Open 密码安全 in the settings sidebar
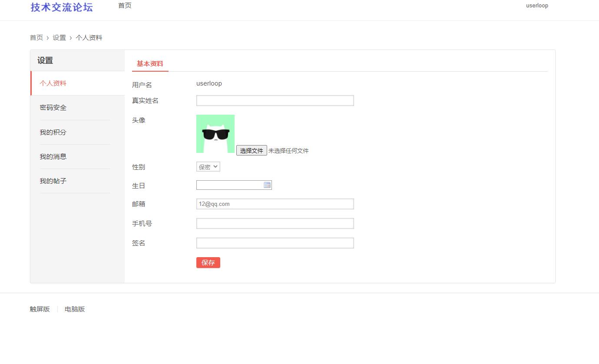The image size is (599, 364). (x=53, y=107)
